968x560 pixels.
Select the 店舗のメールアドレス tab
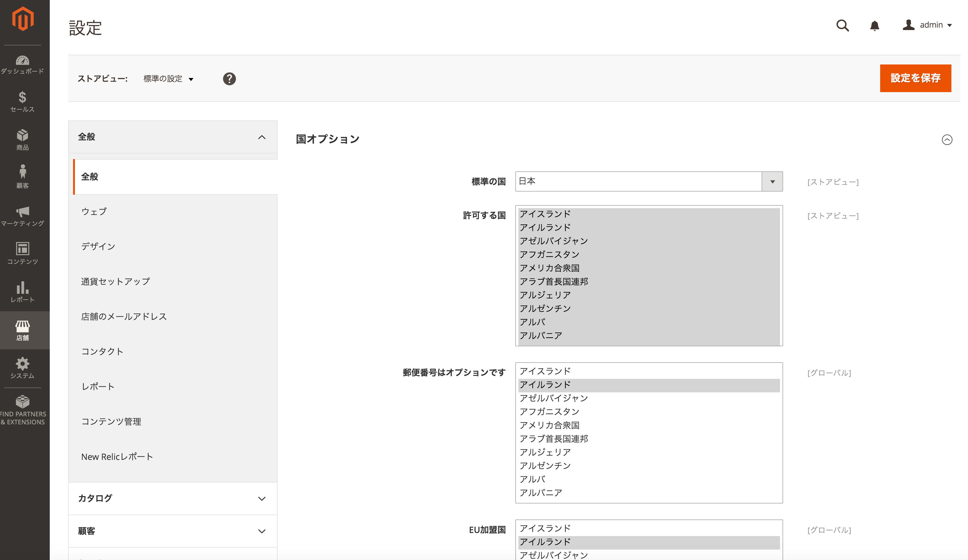175,317
